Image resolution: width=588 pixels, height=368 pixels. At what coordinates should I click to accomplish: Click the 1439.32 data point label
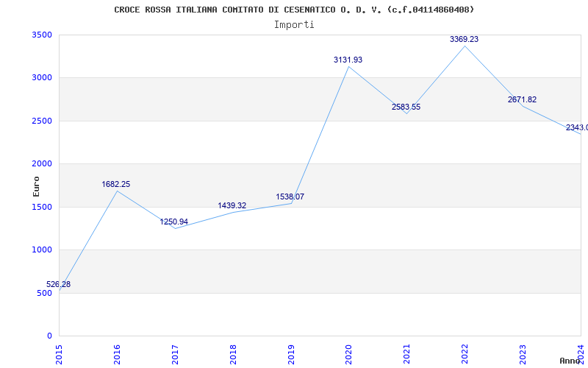[x=232, y=205]
